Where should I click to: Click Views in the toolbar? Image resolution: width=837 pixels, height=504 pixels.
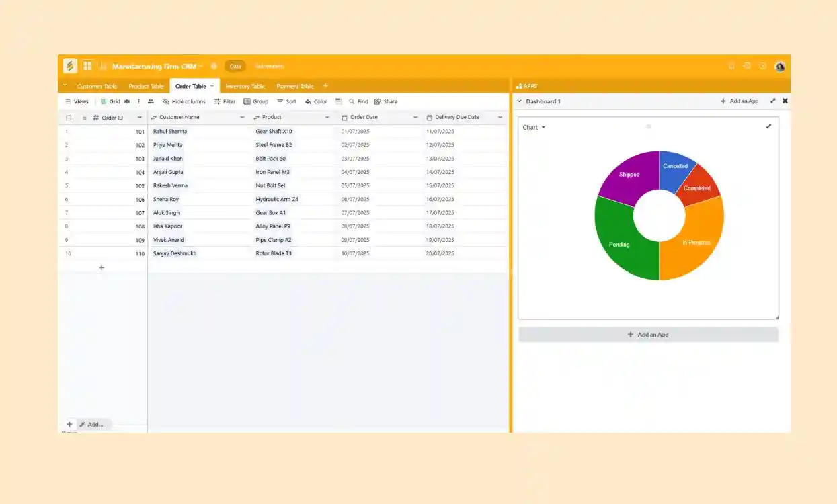point(77,101)
